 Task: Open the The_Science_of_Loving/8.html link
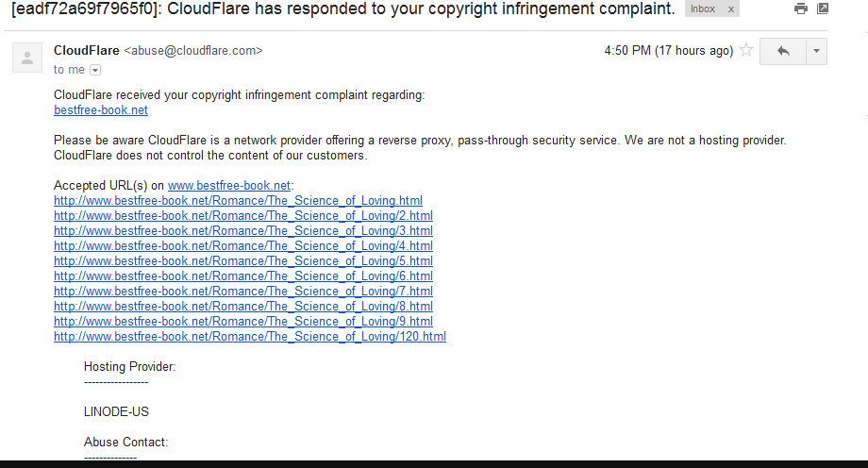(243, 307)
